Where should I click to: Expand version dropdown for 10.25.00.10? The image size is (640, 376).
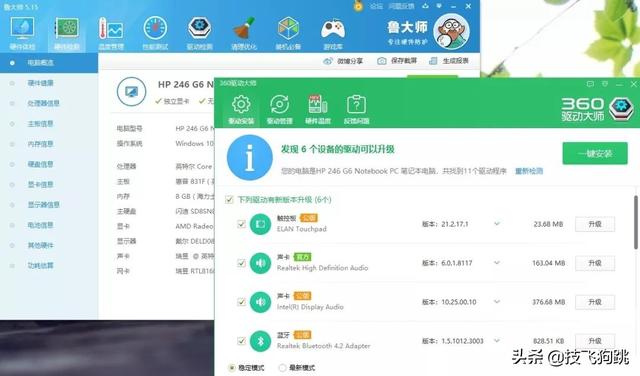click(497, 302)
